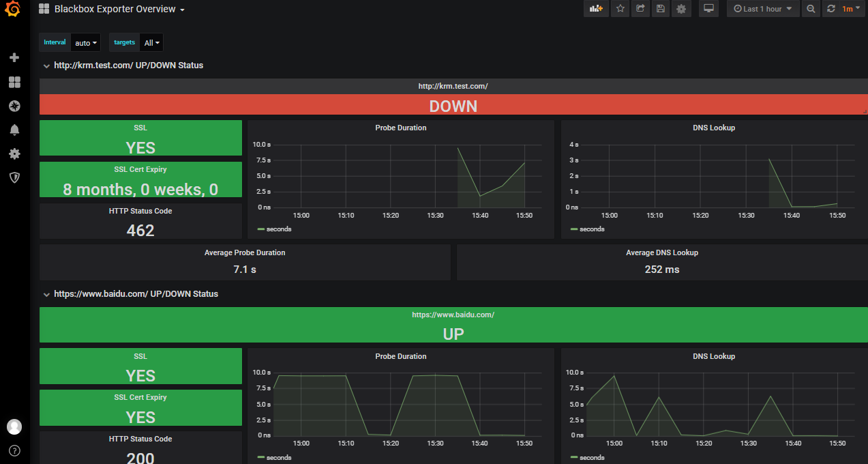This screenshot has width=868, height=464.
Task: Open the Create plus menu in sidebar
Action: coord(14,58)
